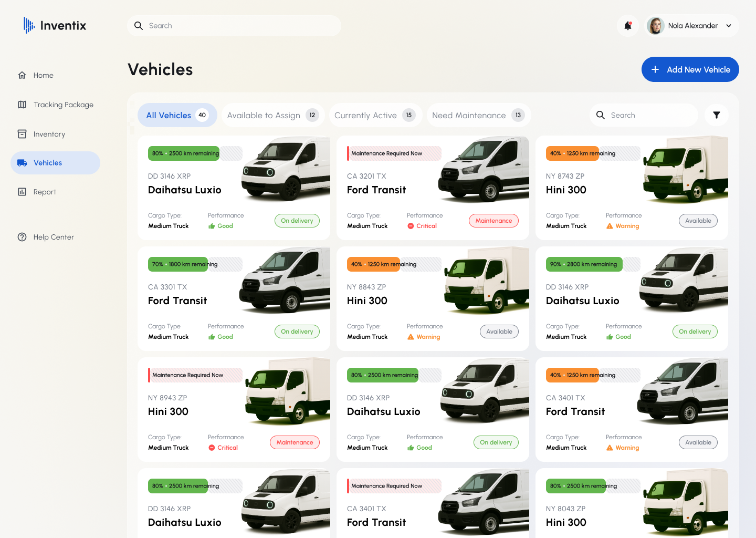Click Add New Vehicle

(x=690, y=69)
